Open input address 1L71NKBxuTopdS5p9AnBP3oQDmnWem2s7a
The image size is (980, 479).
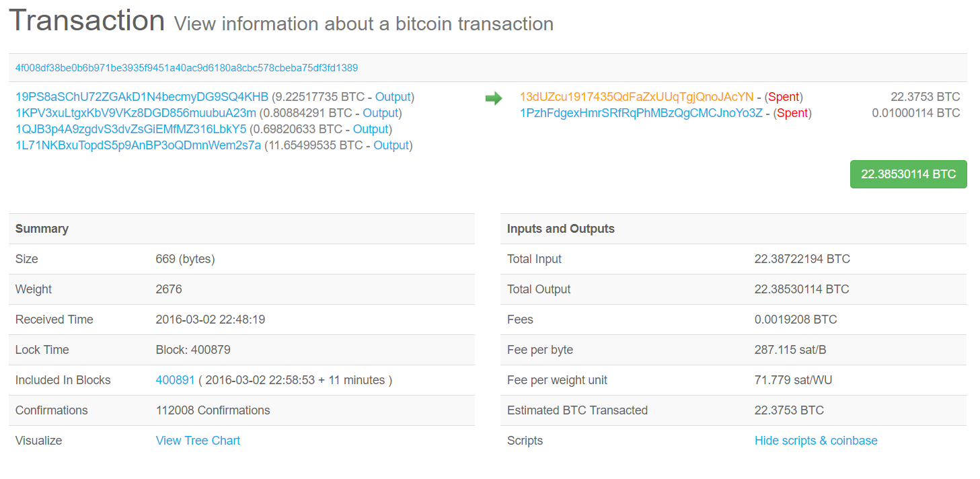pyautogui.click(x=138, y=145)
